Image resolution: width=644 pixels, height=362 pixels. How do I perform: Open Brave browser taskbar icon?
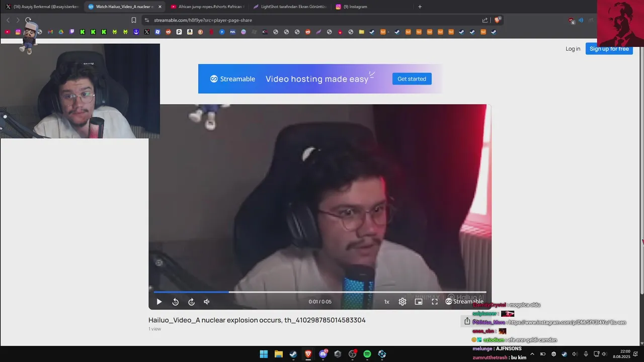[x=308, y=354]
